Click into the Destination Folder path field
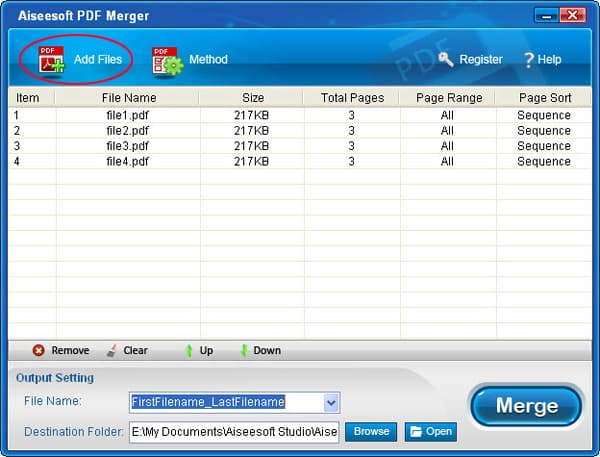The width and height of the screenshot is (600, 457). point(234,432)
